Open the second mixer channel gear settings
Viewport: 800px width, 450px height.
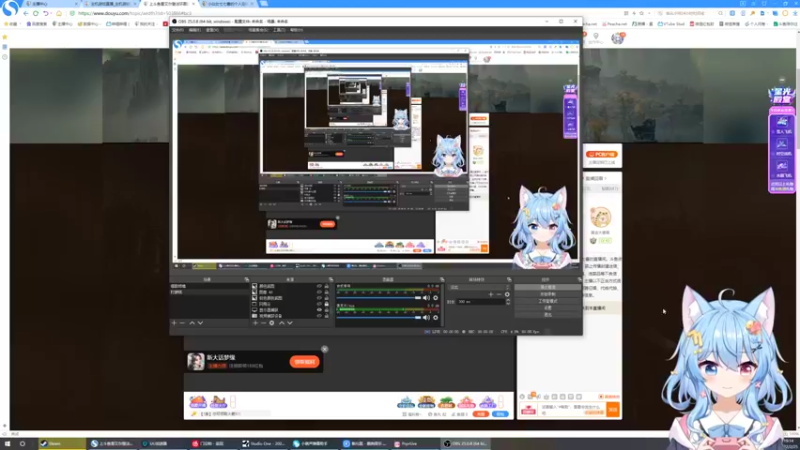click(x=435, y=317)
